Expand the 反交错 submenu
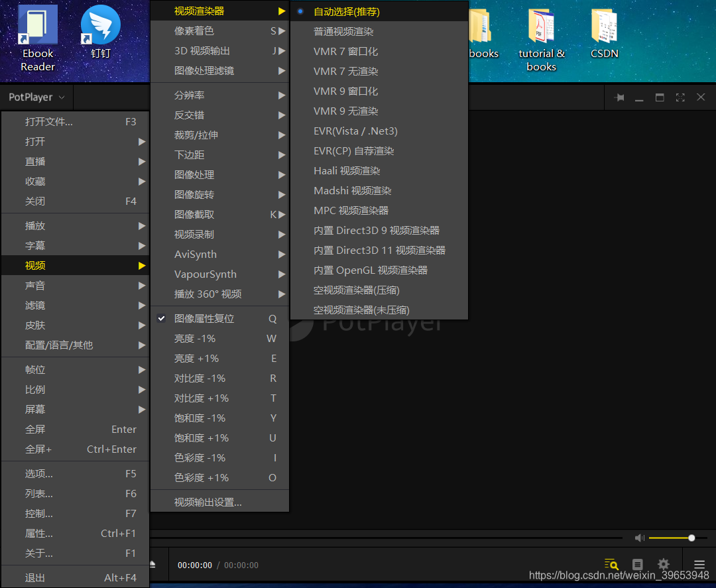 tap(219, 115)
